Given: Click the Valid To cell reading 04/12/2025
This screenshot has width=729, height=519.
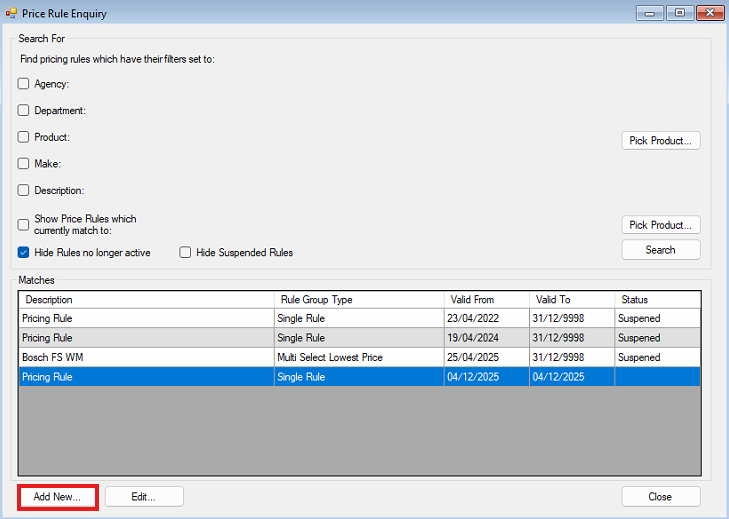Looking at the screenshot, I should [x=572, y=377].
